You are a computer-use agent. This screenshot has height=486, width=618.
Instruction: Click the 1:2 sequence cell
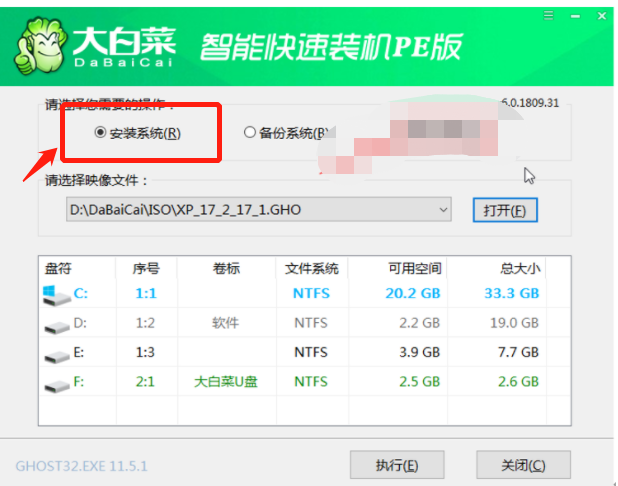pyautogui.click(x=145, y=323)
